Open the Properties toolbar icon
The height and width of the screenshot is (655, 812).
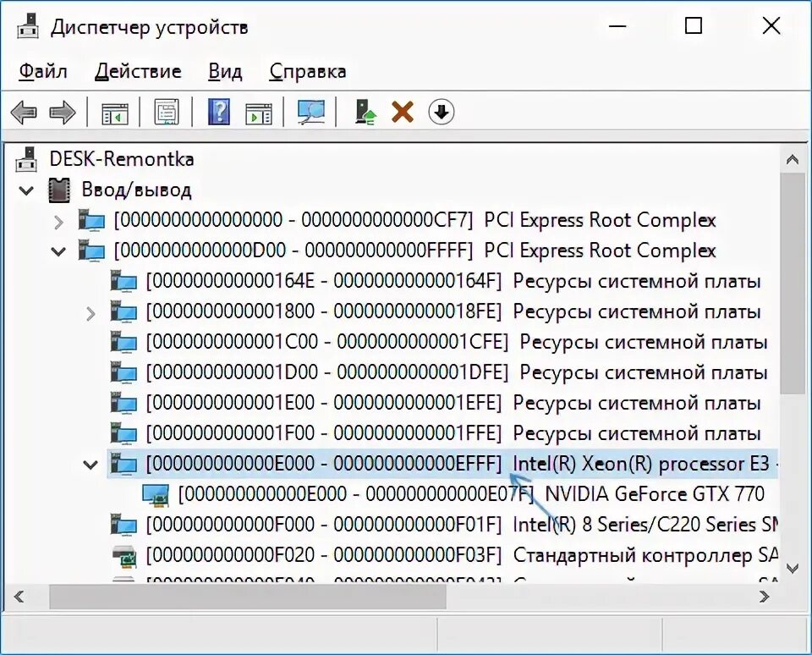[167, 112]
